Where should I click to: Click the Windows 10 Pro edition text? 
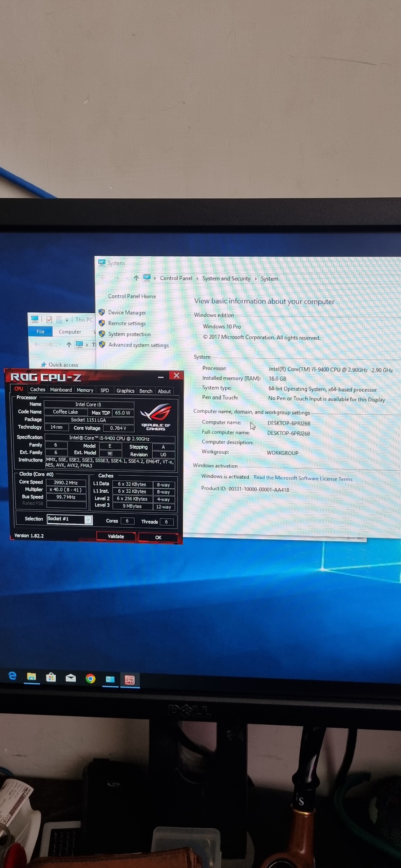click(222, 327)
